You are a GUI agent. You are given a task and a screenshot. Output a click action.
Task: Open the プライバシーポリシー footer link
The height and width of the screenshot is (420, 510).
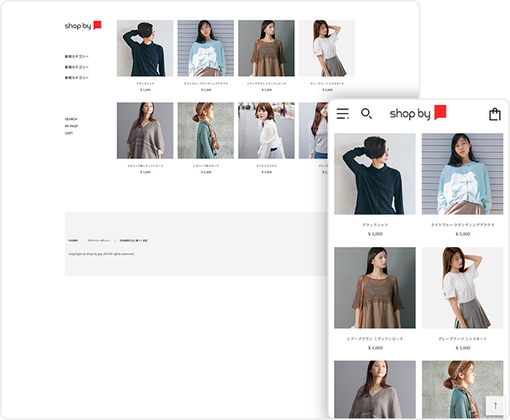98,241
